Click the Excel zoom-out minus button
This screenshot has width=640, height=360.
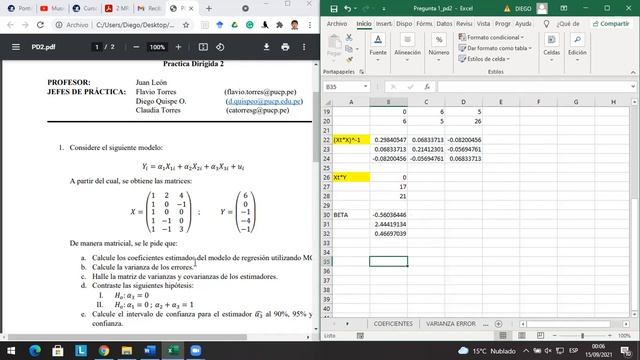tap(555, 336)
